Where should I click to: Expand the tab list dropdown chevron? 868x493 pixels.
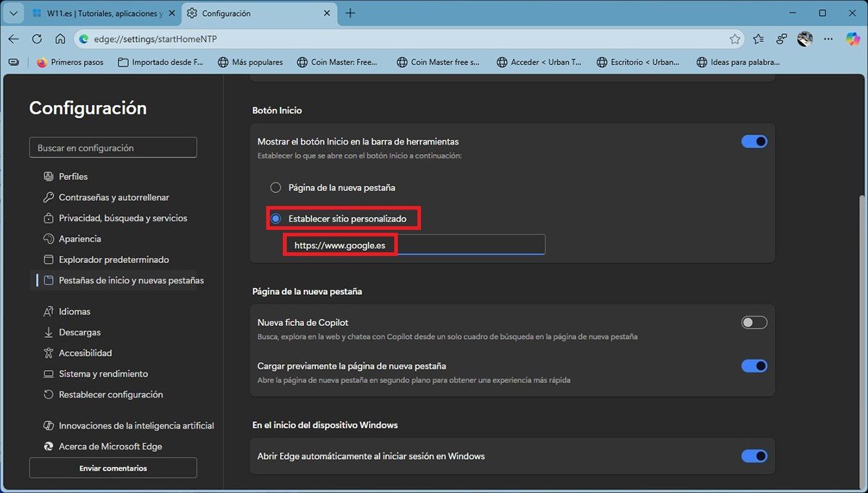[14, 13]
